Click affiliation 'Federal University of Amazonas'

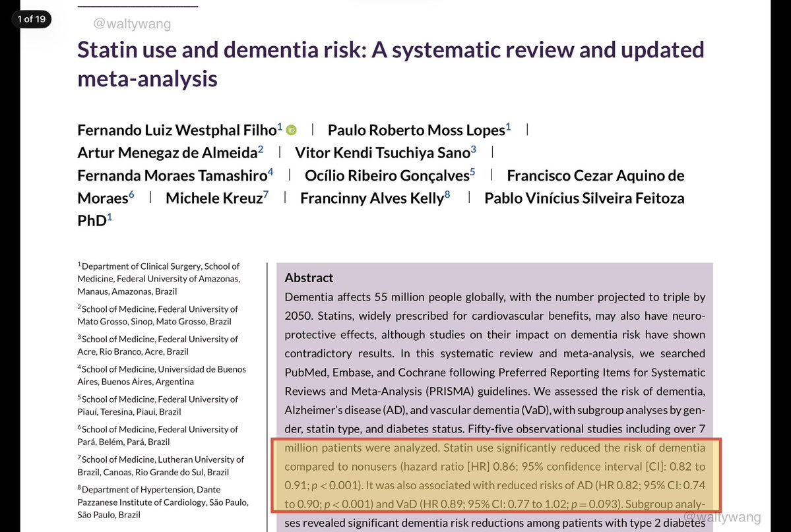click(x=178, y=279)
